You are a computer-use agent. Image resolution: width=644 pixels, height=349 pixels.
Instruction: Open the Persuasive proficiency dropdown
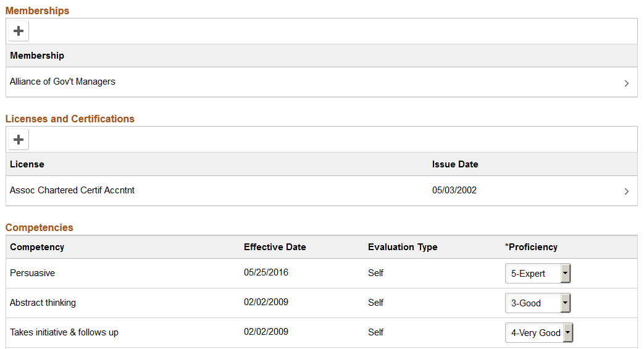click(x=538, y=274)
